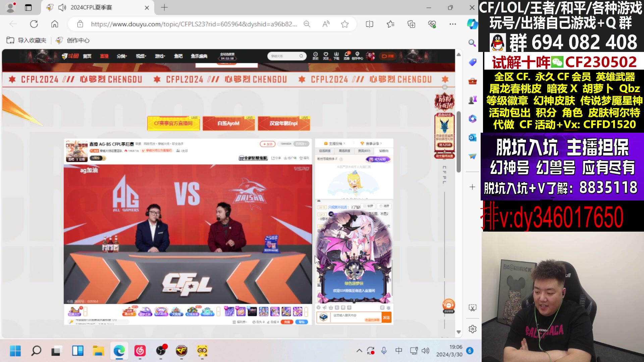Open the favorites list
Image resolution: width=644 pixels, height=362 pixels.
[390, 24]
